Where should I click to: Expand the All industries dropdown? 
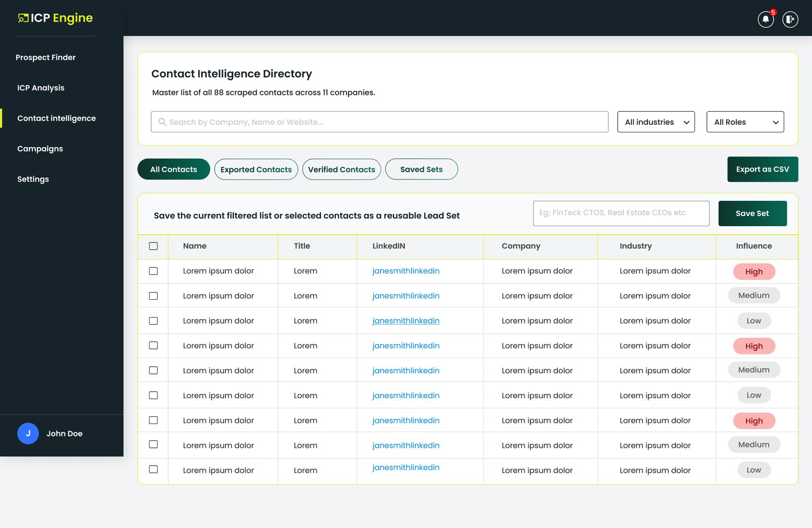[x=656, y=122]
